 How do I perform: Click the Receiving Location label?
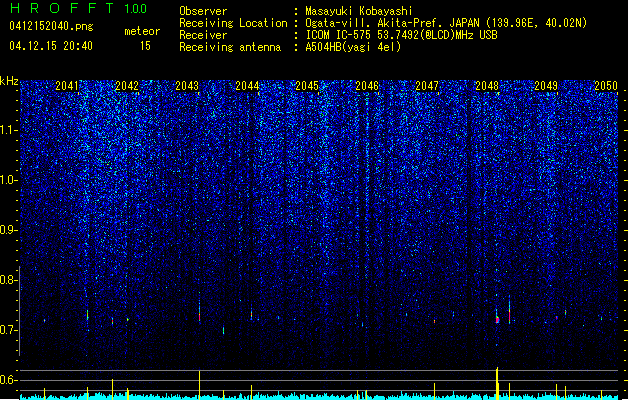click(233, 23)
